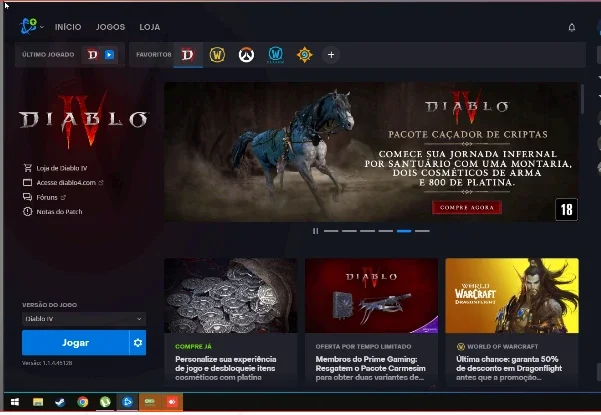Viewport: 601px width, 415px height.
Task: Jump to second carousel slide indicator
Action: click(349, 231)
